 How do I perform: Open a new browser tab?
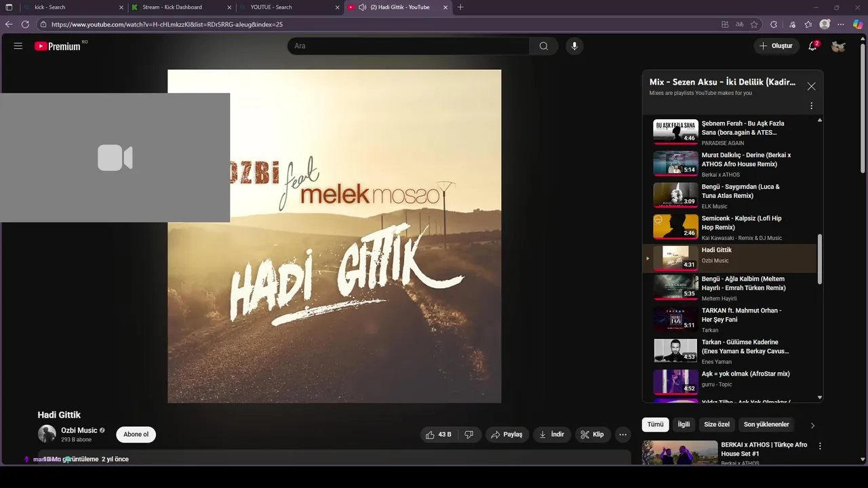(x=460, y=7)
